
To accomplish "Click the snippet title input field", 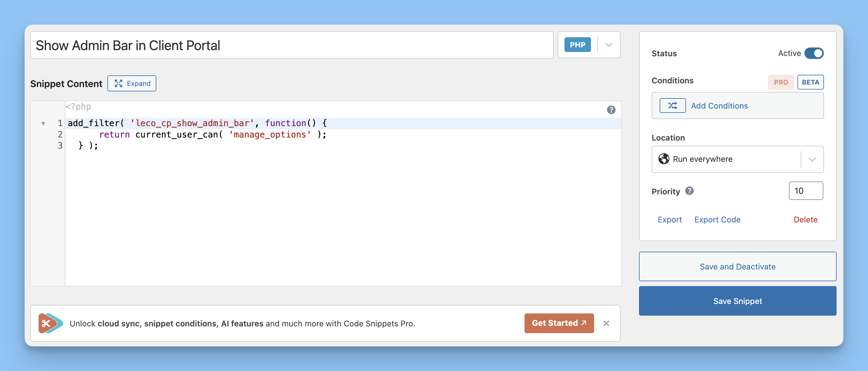I will click(292, 45).
